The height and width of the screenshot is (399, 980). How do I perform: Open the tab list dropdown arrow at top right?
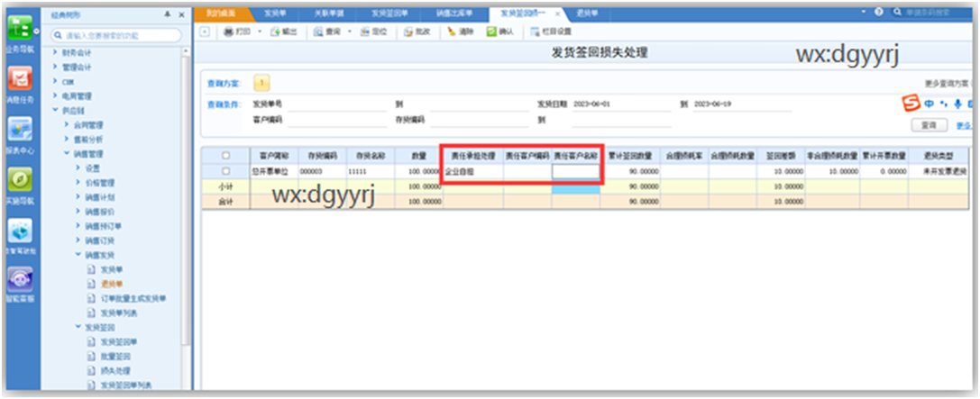tap(864, 13)
